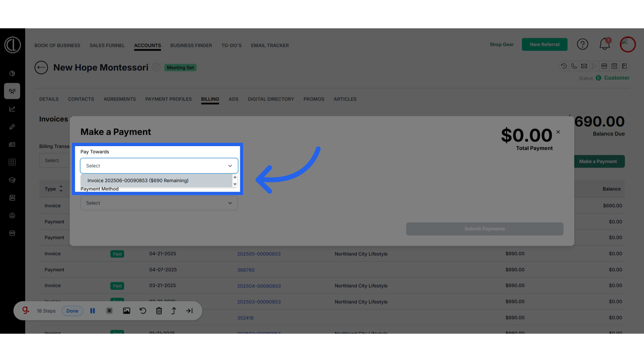
Task: Open the help question mark icon
Action: click(583, 44)
